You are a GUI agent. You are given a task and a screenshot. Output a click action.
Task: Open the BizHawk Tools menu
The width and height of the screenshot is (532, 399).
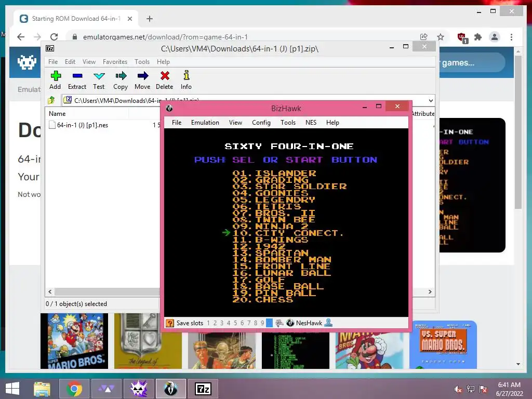[x=288, y=123]
